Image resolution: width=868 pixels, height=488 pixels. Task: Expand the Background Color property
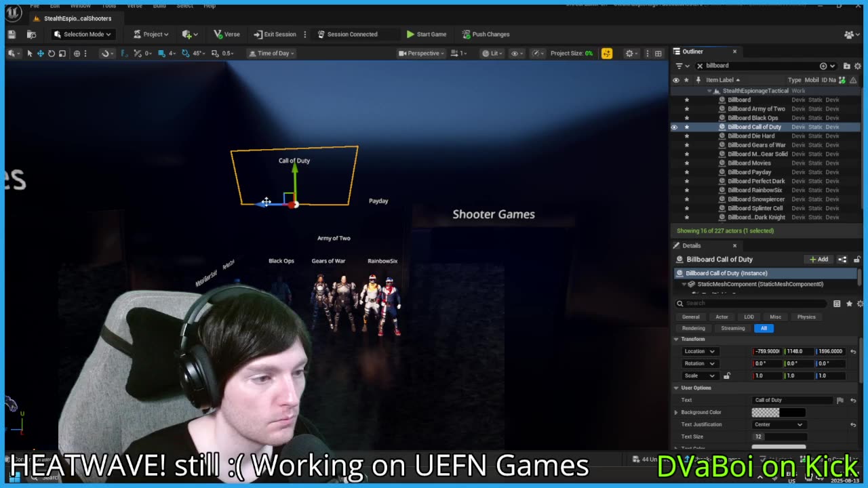[x=675, y=412]
